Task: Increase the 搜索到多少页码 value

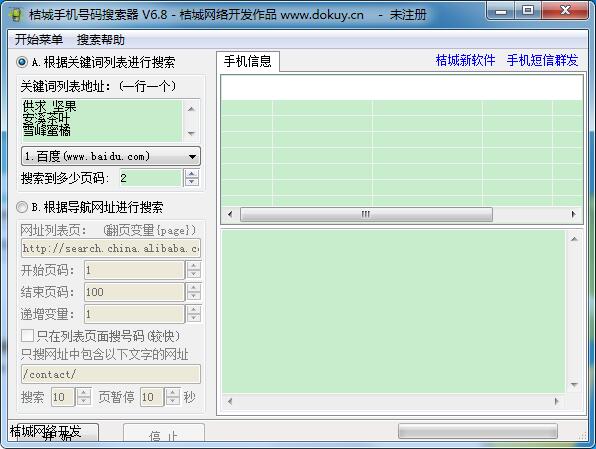Action: [192, 174]
